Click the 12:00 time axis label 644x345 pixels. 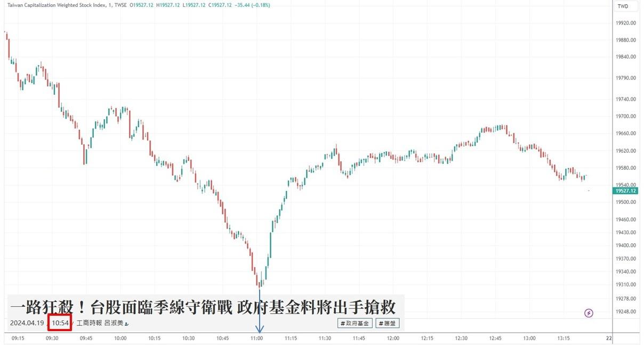point(393,338)
